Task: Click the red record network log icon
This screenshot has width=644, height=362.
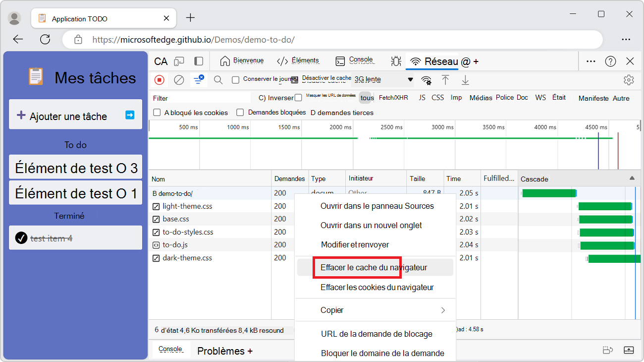Action: click(x=160, y=80)
